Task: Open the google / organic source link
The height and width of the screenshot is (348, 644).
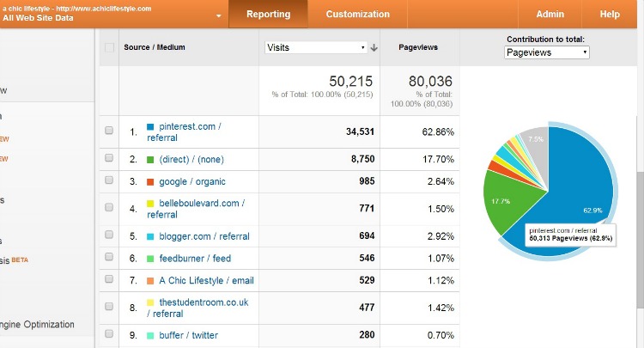Action: [x=192, y=181]
